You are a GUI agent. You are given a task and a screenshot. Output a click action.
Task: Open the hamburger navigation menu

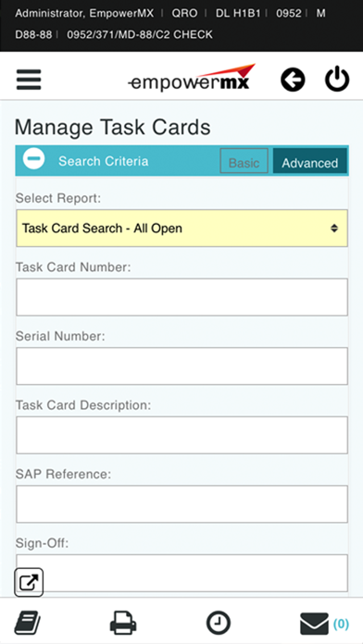[x=29, y=80]
